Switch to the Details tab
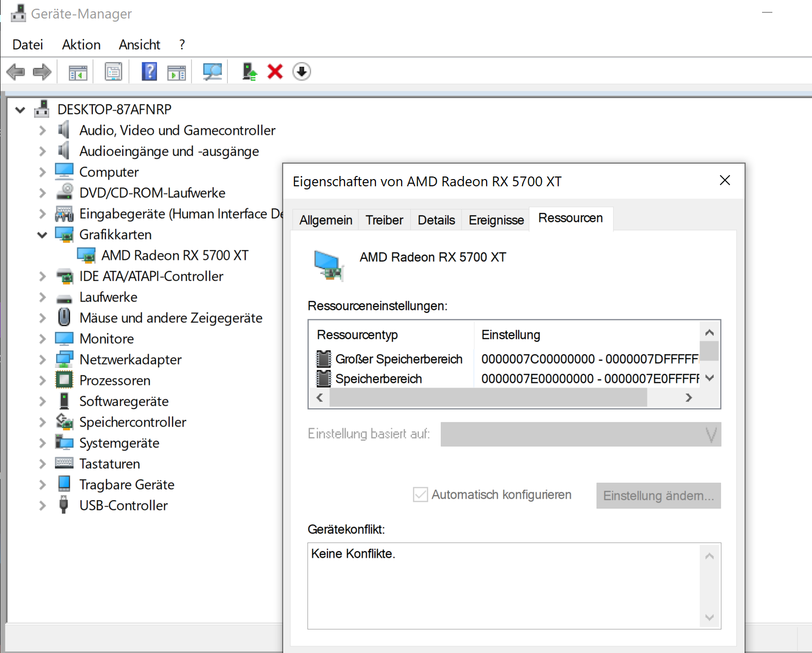Image resolution: width=812 pixels, height=653 pixels. tap(436, 220)
